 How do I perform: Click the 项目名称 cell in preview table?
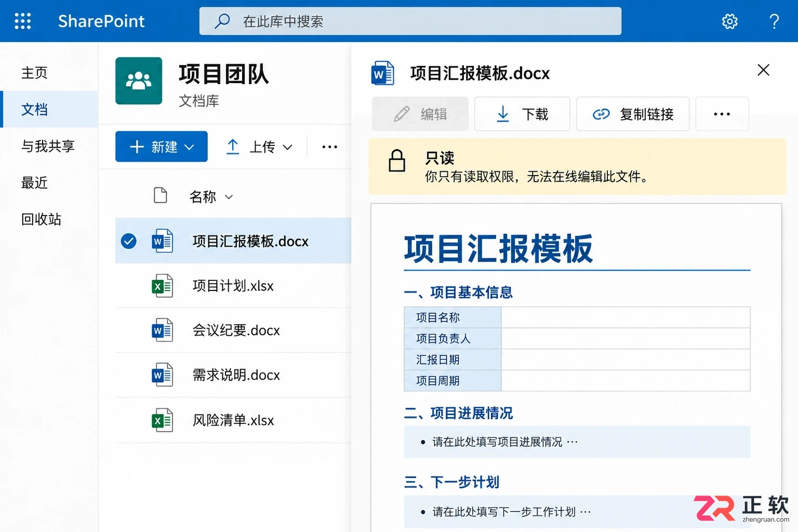[453, 318]
